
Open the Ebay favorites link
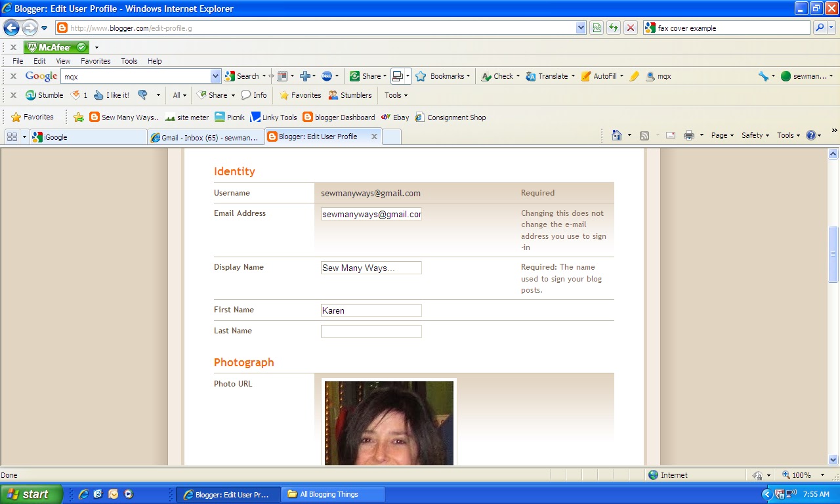394,117
